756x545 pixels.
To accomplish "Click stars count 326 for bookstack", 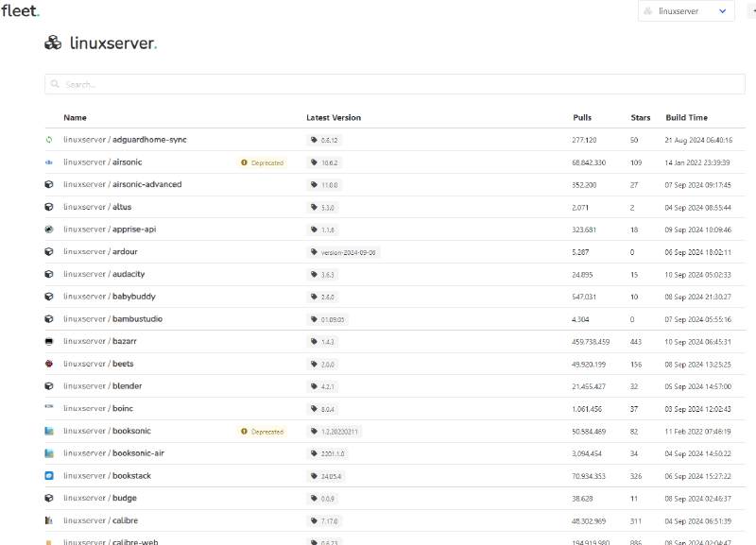I will point(636,477).
